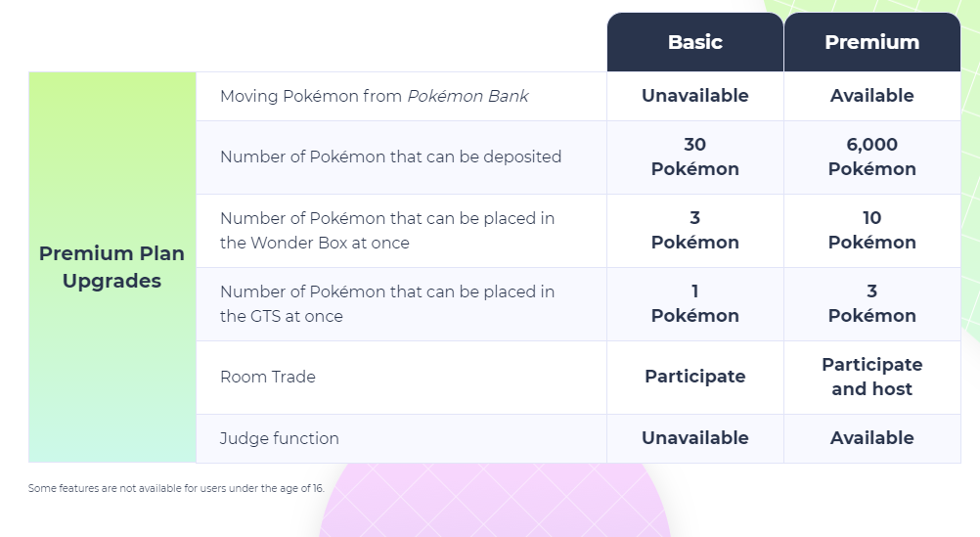Select the Premium GTS 3 Pokémon cell
Viewport: 980px width, 537px height.
871,304
